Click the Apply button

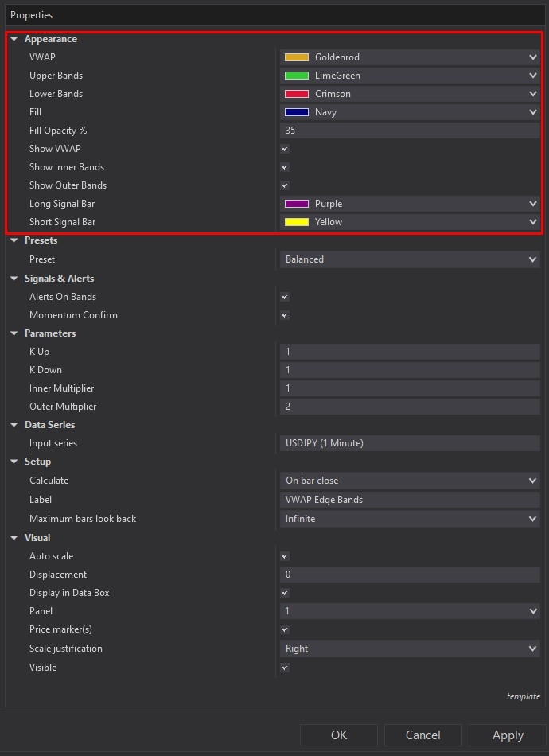(507, 735)
